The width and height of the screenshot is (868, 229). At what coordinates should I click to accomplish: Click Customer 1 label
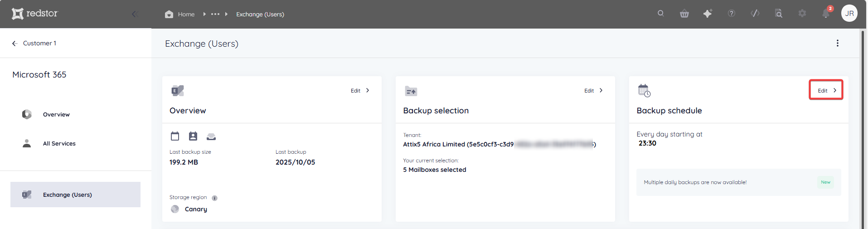coord(39,43)
